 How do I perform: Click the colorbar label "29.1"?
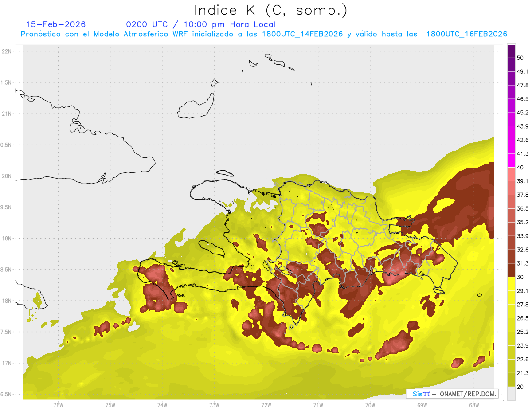coord(523,291)
